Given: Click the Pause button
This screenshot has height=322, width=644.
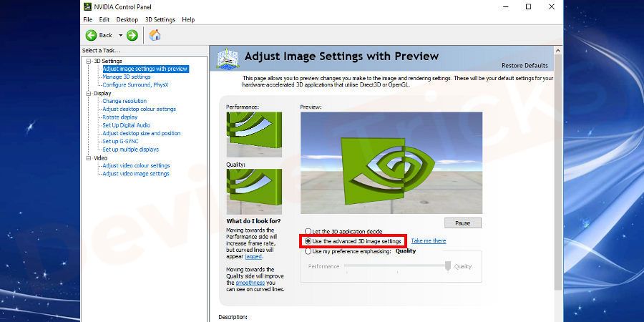Looking at the screenshot, I should tap(462, 223).
